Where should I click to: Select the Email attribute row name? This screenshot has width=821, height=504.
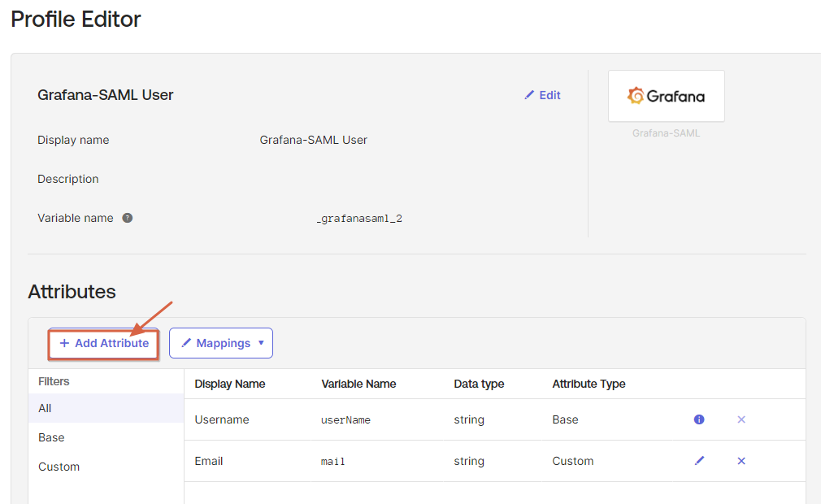point(209,461)
